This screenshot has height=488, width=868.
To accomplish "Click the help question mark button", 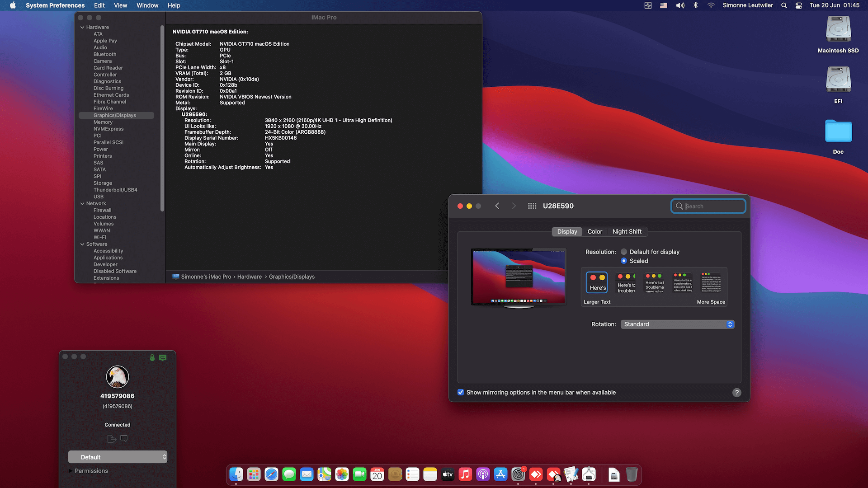I will pyautogui.click(x=737, y=393).
